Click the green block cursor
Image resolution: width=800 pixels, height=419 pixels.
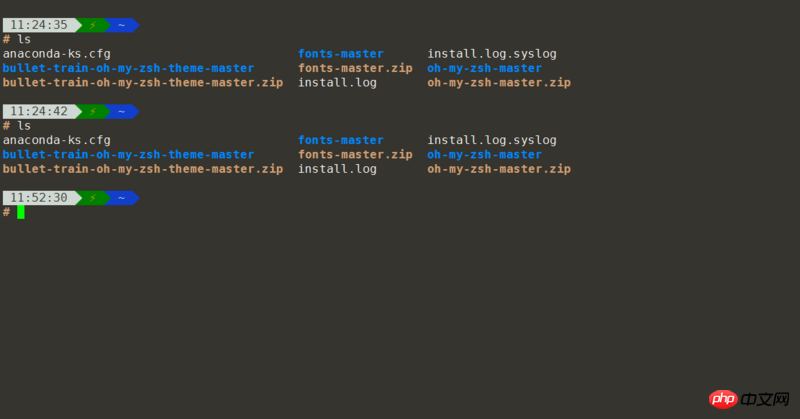click(x=20, y=212)
